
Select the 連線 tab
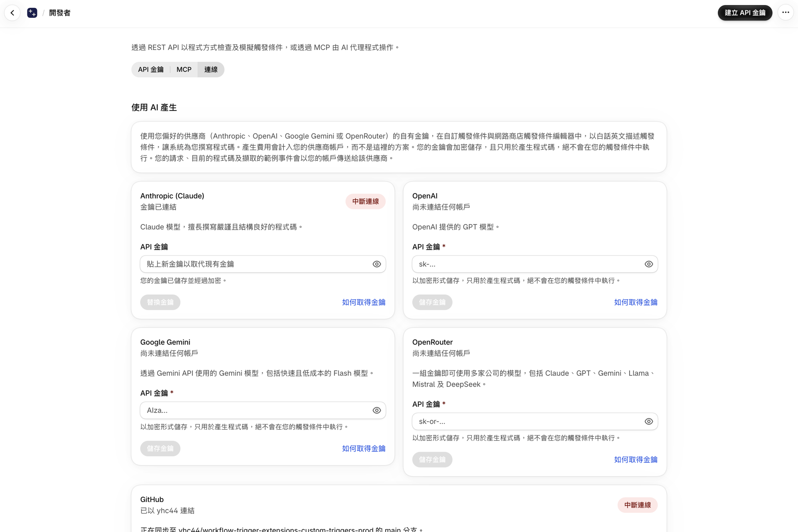click(x=211, y=69)
